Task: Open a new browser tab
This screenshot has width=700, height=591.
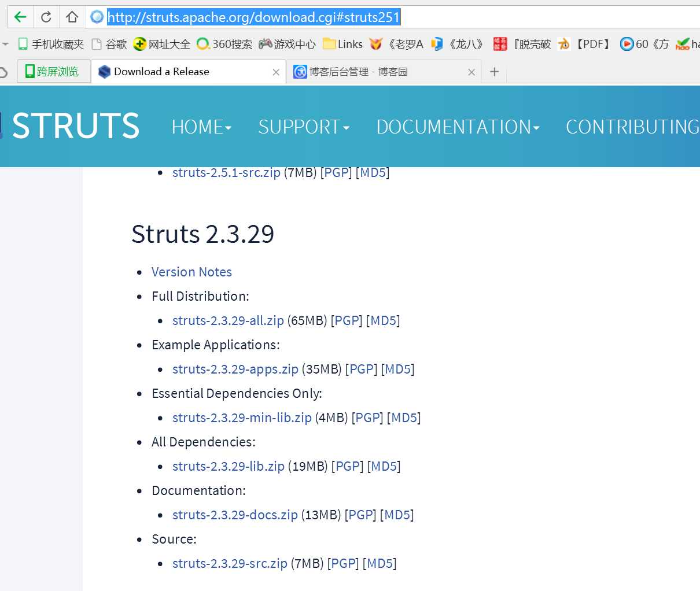Action: pos(494,72)
